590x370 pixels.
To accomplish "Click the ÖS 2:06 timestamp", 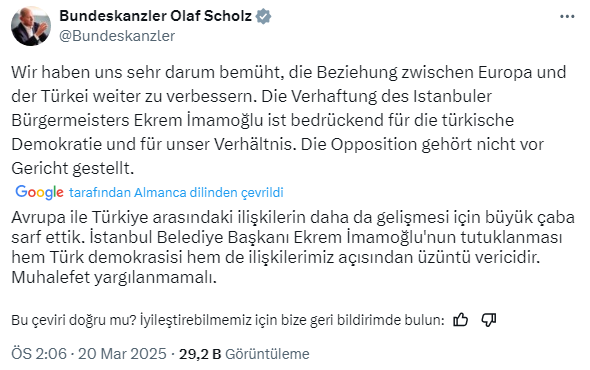I will pos(39,354).
